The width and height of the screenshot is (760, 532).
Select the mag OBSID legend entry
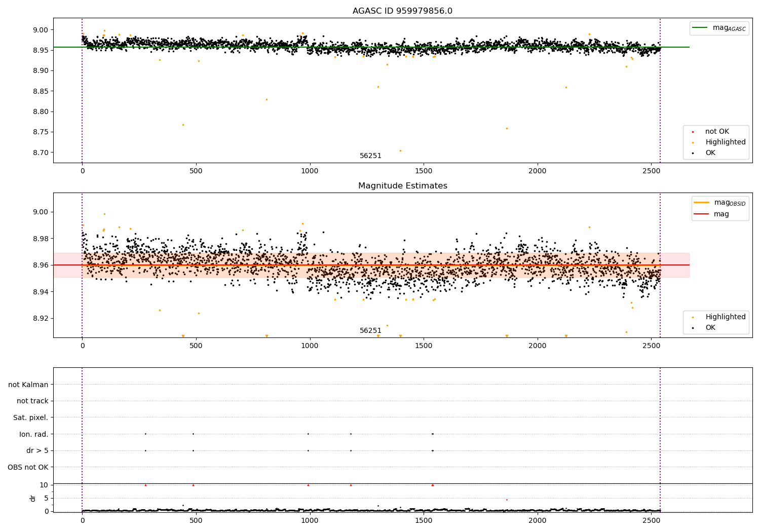coord(719,203)
